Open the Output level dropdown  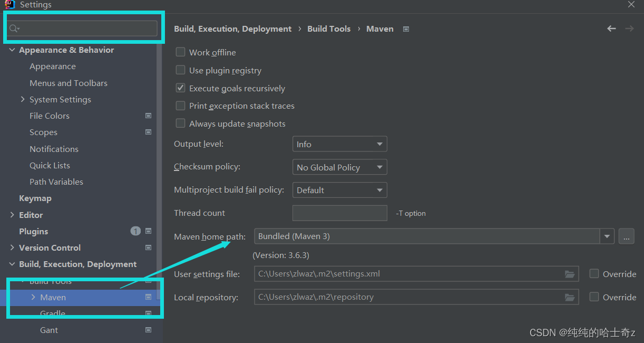339,144
